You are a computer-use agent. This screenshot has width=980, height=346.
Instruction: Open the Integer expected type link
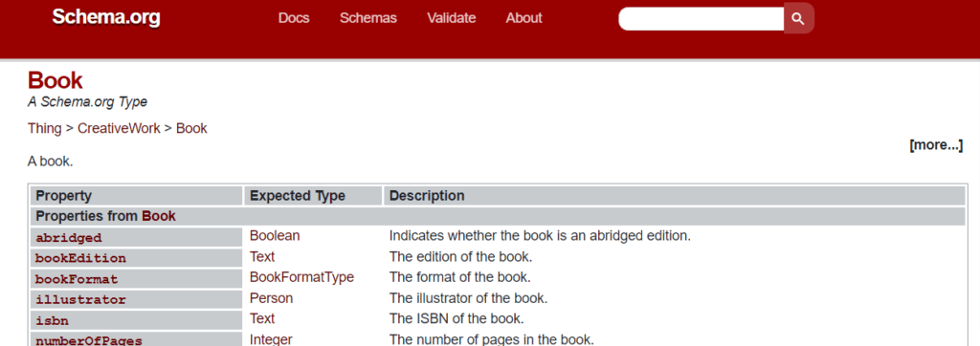(271, 339)
